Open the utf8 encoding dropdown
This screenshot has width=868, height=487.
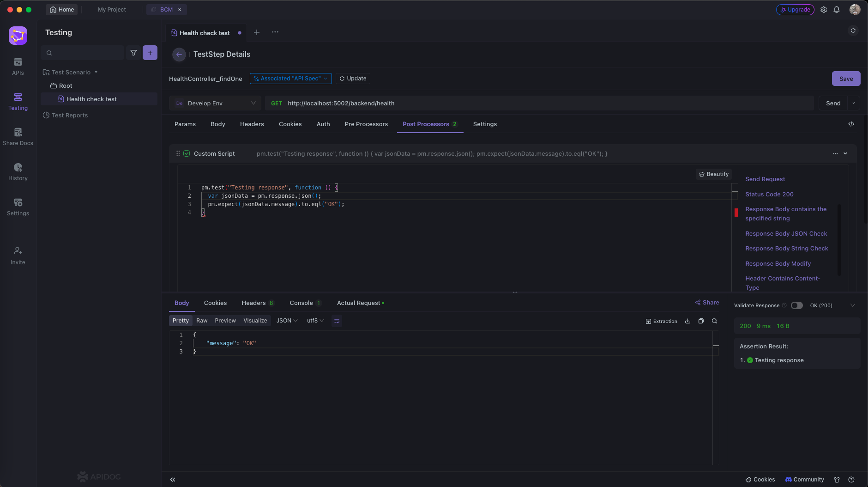point(316,321)
